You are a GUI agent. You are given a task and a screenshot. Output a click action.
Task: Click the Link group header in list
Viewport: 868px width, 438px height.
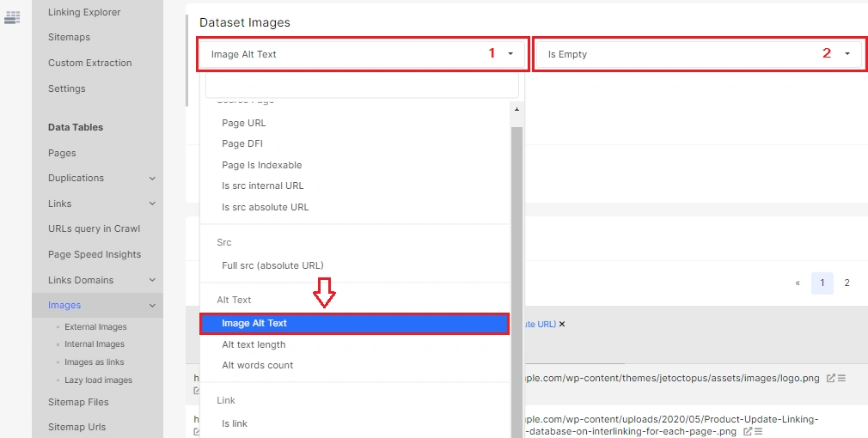tap(226, 400)
